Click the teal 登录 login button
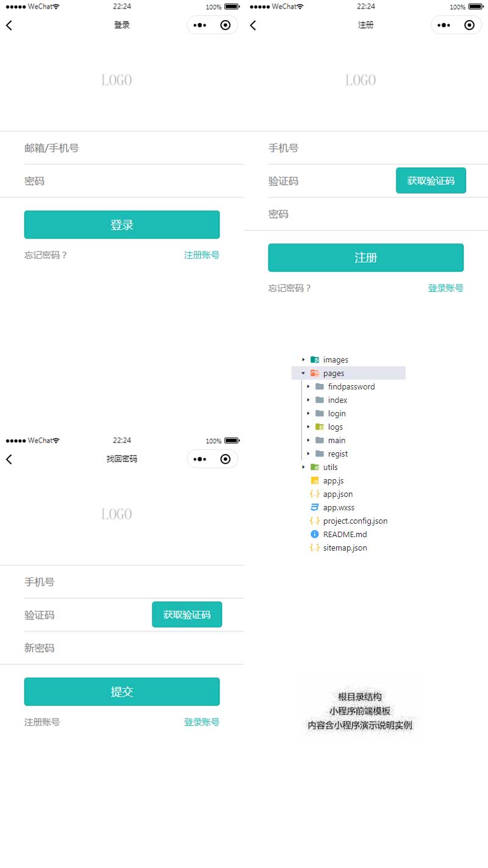Screen dimensions: 488x868 click(x=122, y=225)
